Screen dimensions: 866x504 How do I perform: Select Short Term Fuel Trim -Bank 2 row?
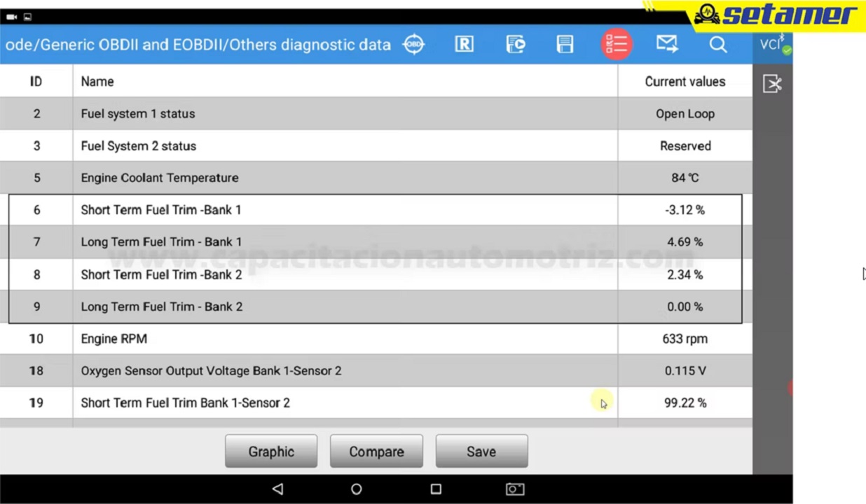pos(376,274)
